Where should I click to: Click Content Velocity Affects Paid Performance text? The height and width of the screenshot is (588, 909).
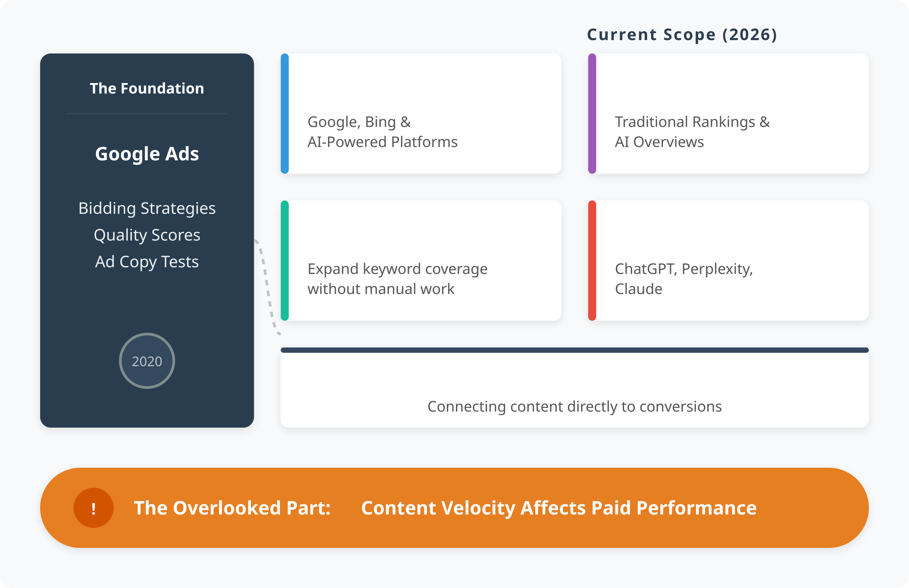(559, 508)
